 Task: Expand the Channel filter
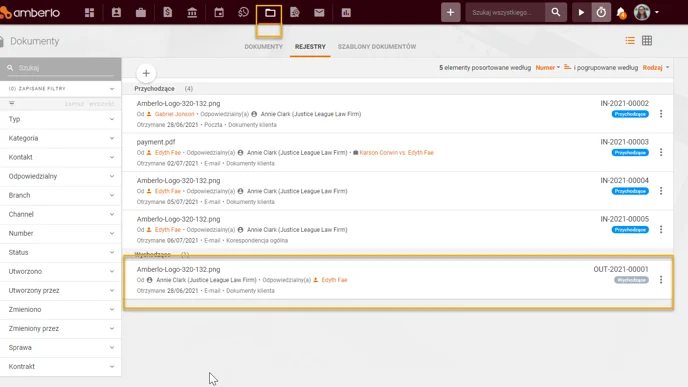pyautogui.click(x=61, y=214)
